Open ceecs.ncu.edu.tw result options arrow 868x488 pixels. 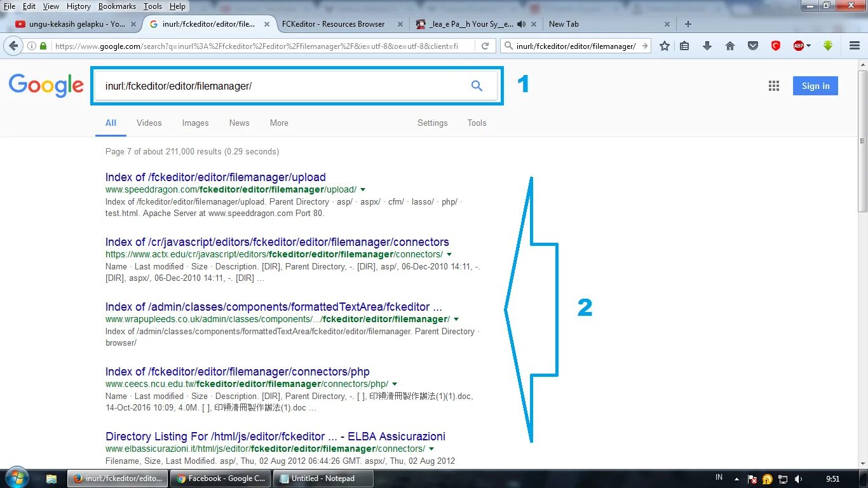(x=395, y=384)
